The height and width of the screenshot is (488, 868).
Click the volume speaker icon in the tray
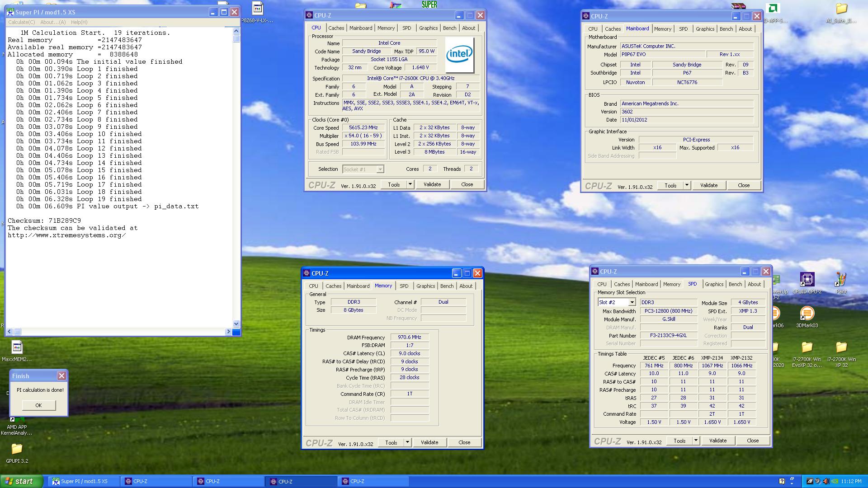coord(826,481)
